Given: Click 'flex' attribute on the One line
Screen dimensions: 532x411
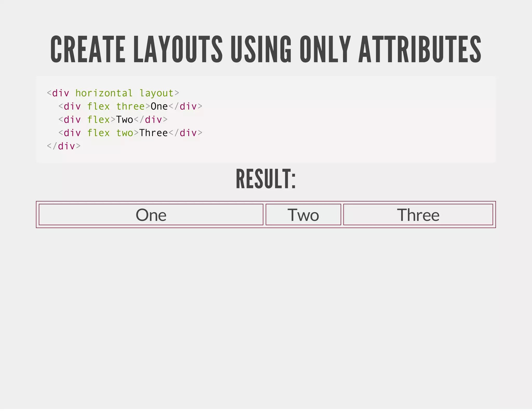Looking at the screenshot, I should click(98, 106).
